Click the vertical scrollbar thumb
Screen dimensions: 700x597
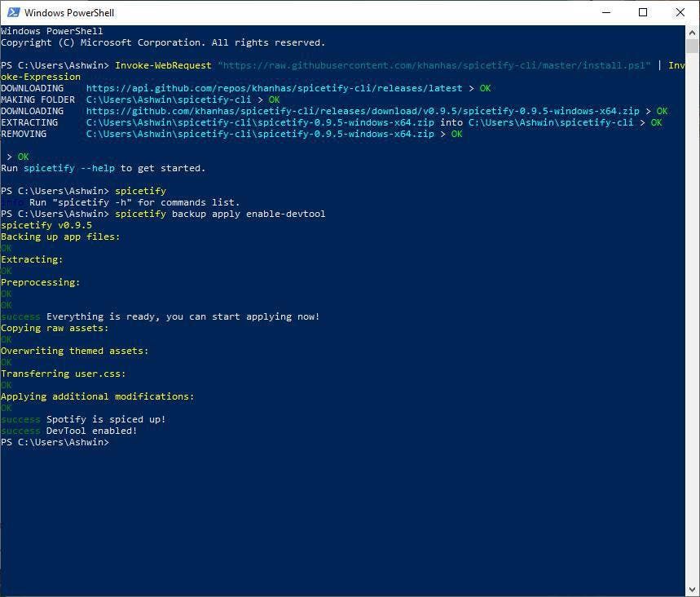click(x=693, y=46)
